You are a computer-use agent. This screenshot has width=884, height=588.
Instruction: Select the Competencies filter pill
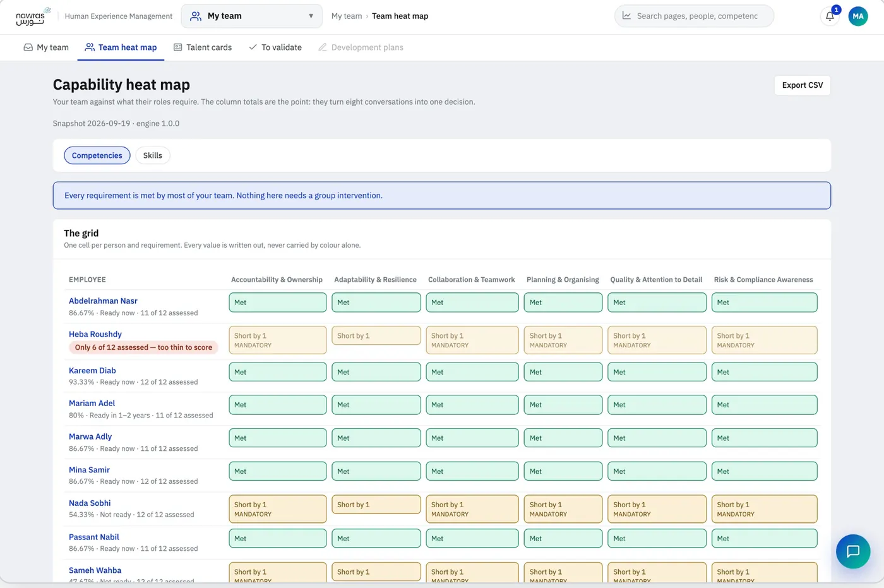pos(97,155)
